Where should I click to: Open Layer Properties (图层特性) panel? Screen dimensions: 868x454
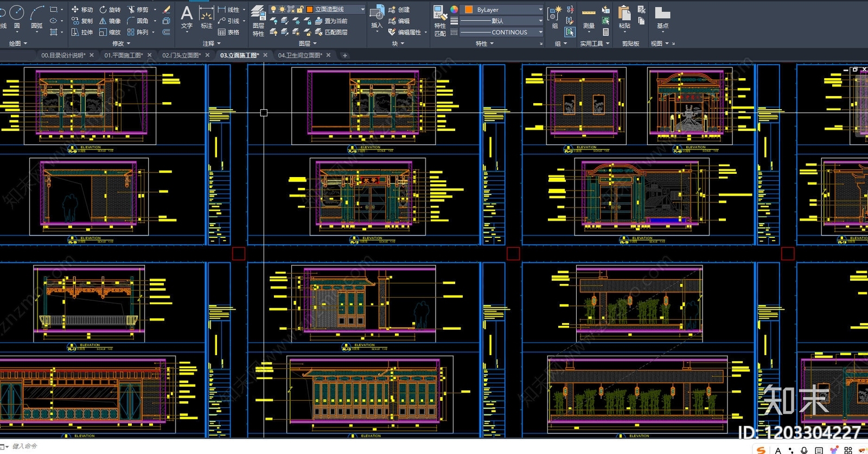[258, 21]
